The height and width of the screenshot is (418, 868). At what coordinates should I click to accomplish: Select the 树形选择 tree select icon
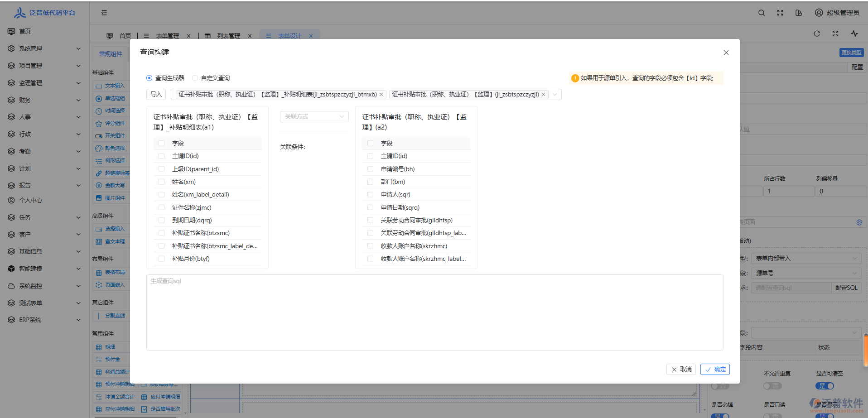99,160
